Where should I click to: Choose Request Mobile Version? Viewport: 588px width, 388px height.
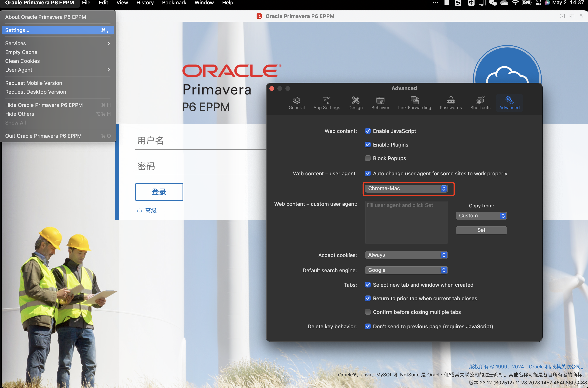pyautogui.click(x=58, y=83)
